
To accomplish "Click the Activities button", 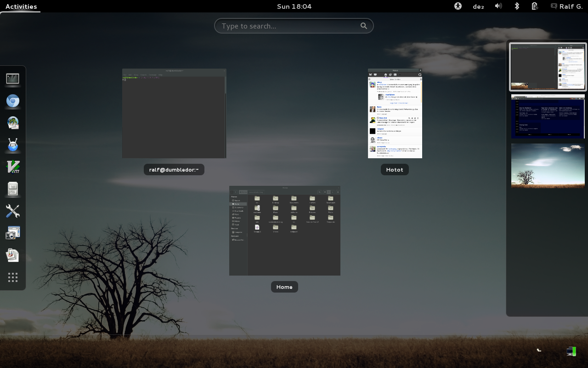I will pos(21,6).
